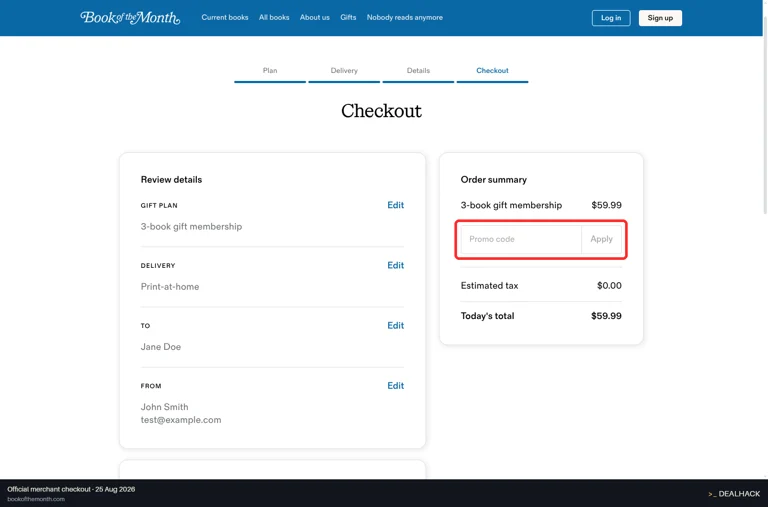Click the Sign up button

tap(660, 18)
